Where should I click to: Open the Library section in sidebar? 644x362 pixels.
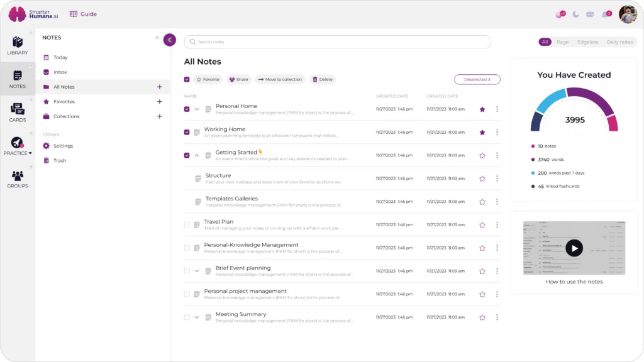[x=17, y=45]
